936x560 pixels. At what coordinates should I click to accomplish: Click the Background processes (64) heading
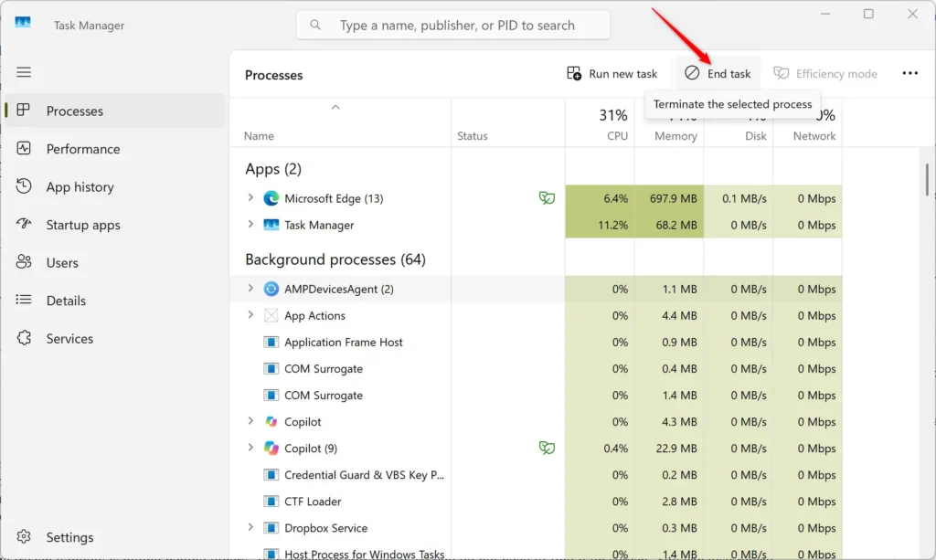[x=335, y=259]
